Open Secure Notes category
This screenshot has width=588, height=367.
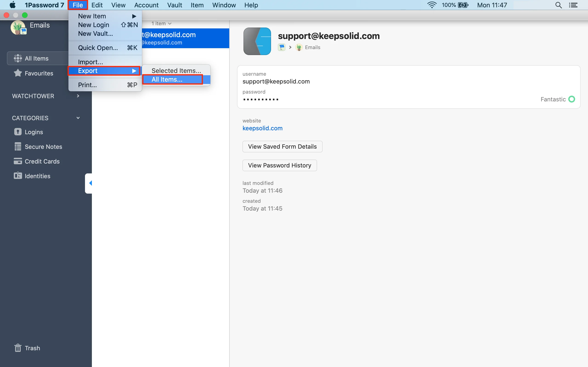(x=43, y=147)
